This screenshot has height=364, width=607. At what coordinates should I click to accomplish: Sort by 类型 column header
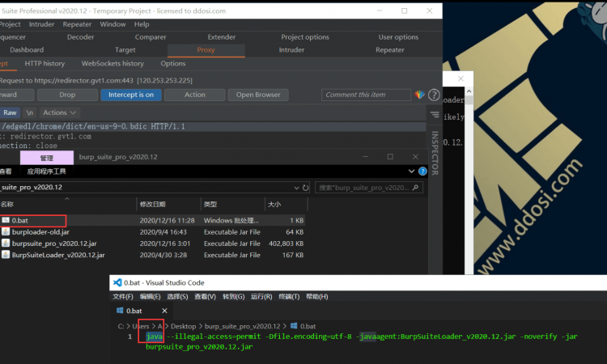click(x=210, y=204)
